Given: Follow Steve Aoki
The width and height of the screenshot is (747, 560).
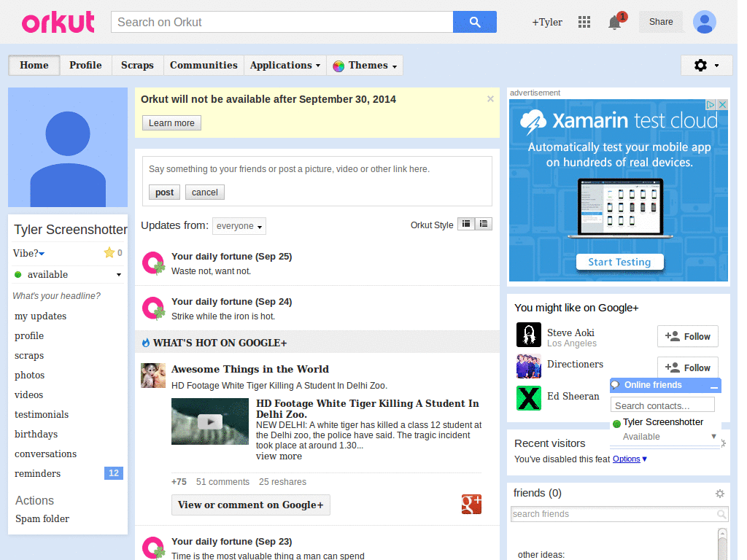Looking at the screenshot, I should pyautogui.click(x=687, y=336).
